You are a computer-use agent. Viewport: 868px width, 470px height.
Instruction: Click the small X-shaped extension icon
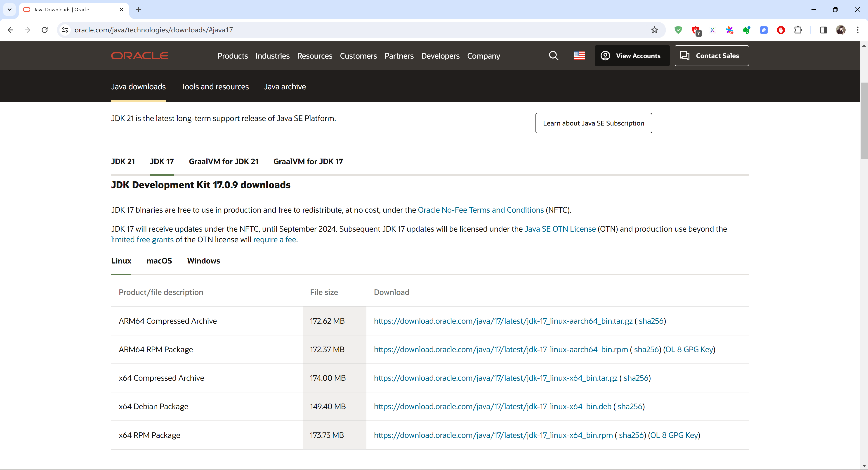click(x=712, y=30)
